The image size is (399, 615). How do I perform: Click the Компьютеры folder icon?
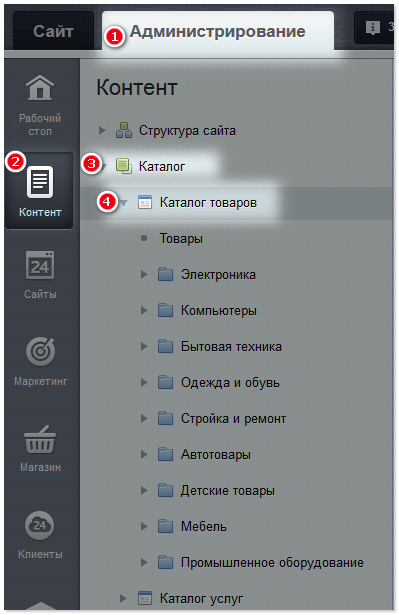tap(166, 310)
